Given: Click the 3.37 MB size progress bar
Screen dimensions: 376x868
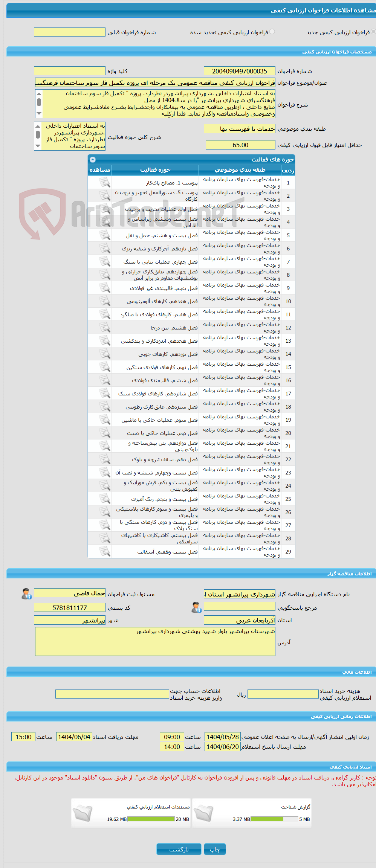Looking at the screenshot, I should pos(275,819).
